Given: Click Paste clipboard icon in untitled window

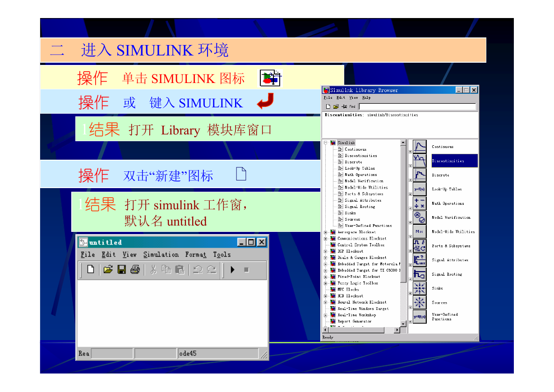Looking at the screenshot, I should click(180, 269).
